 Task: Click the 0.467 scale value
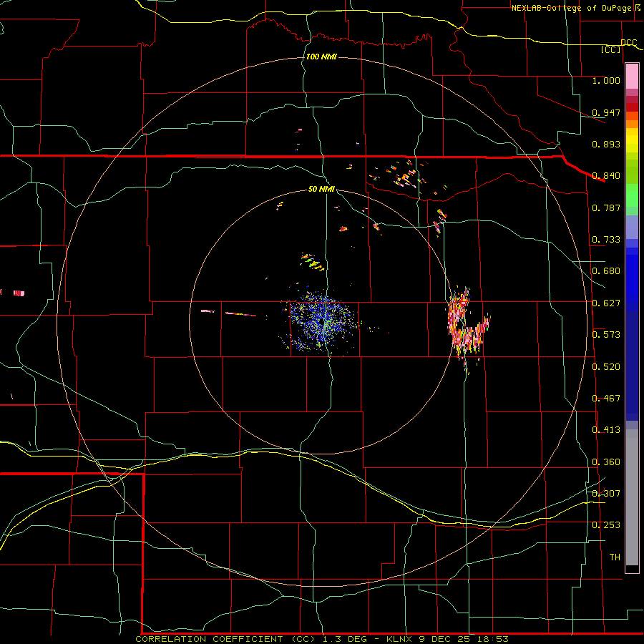coord(606,399)
